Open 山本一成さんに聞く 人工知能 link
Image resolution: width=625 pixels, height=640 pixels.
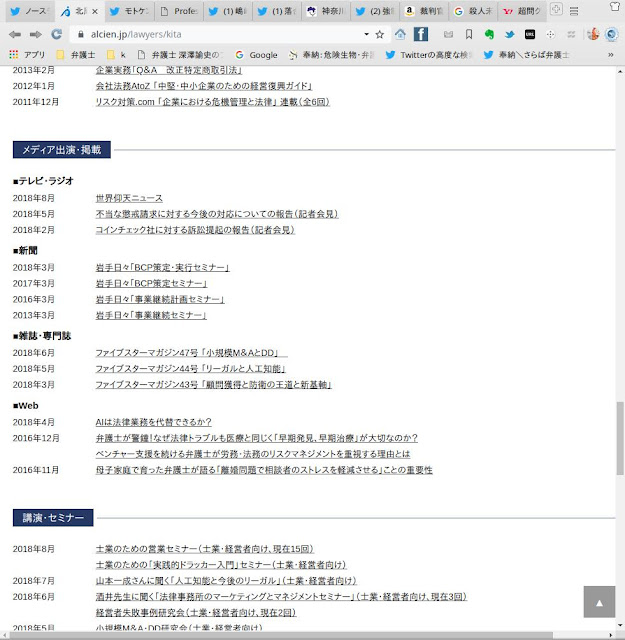click(x=226, y=581)
